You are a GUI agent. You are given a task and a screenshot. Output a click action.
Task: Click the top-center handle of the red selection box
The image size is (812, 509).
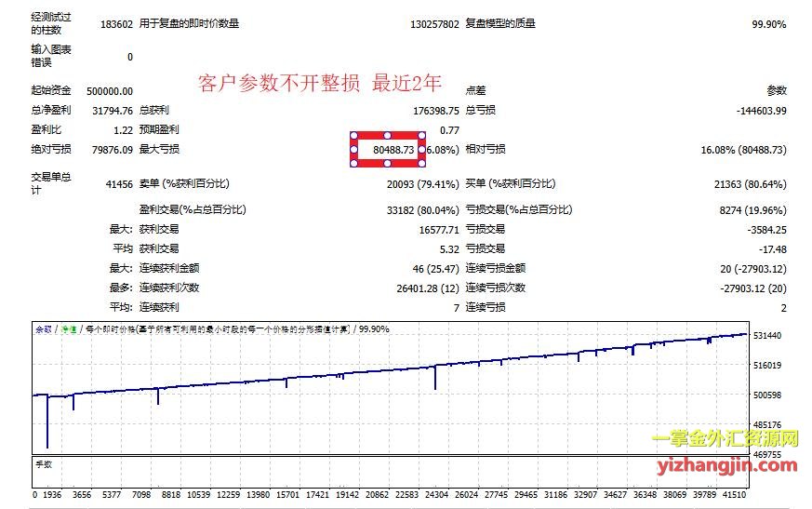[388, 135]
